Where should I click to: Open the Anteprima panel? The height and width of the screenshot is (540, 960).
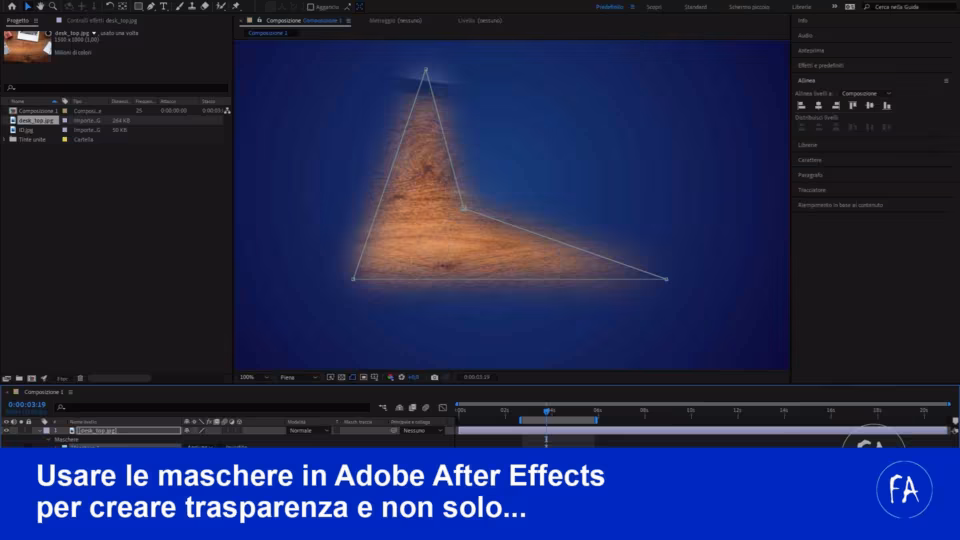(811, 50)
